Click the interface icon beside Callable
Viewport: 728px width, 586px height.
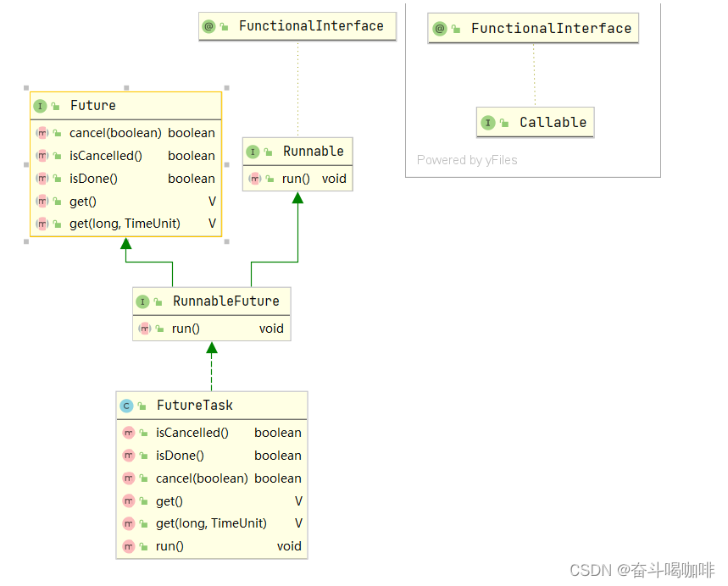tap(487, 122)
